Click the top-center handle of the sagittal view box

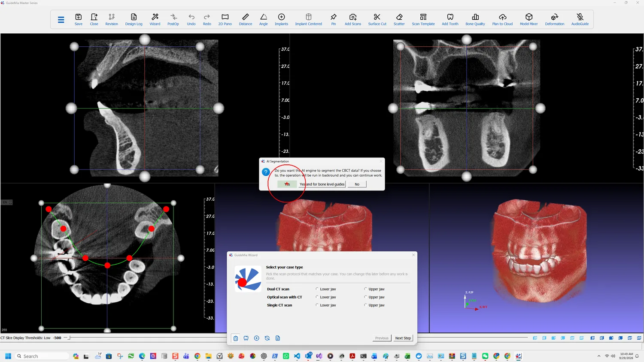[145, 39]
